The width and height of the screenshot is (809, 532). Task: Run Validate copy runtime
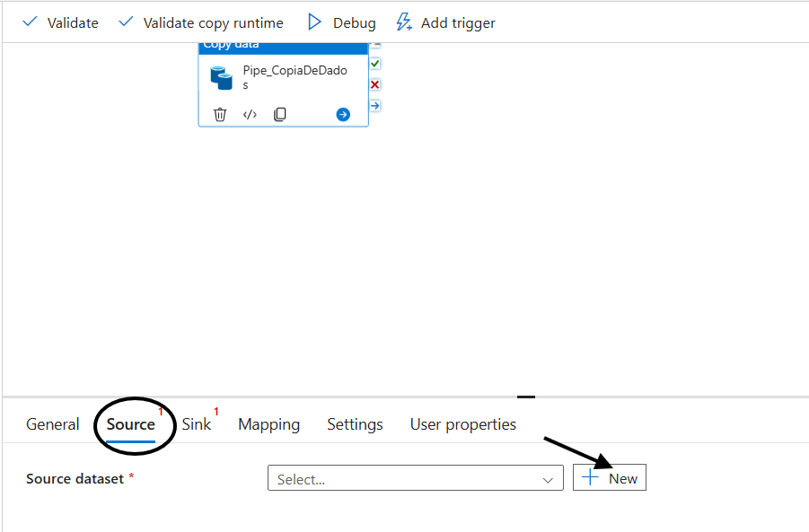[x=201, y=22]
